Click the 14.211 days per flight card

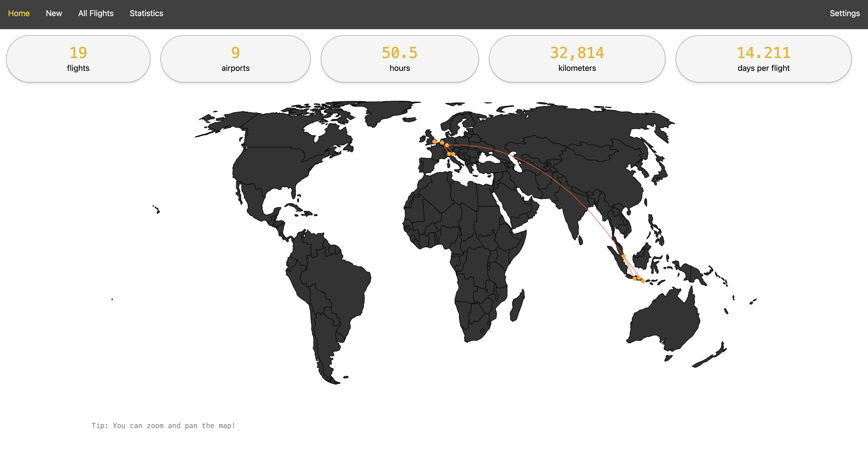(764, 59)
